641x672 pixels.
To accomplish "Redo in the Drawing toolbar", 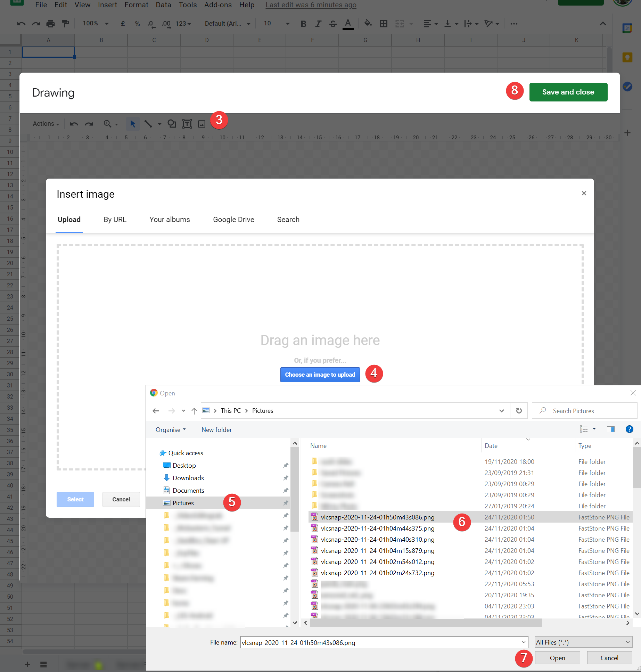I will click(89, 124).
